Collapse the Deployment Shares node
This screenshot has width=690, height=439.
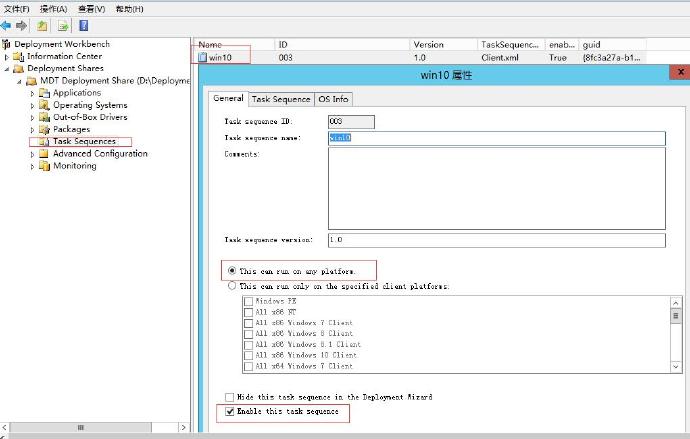(x=7, y=69)
